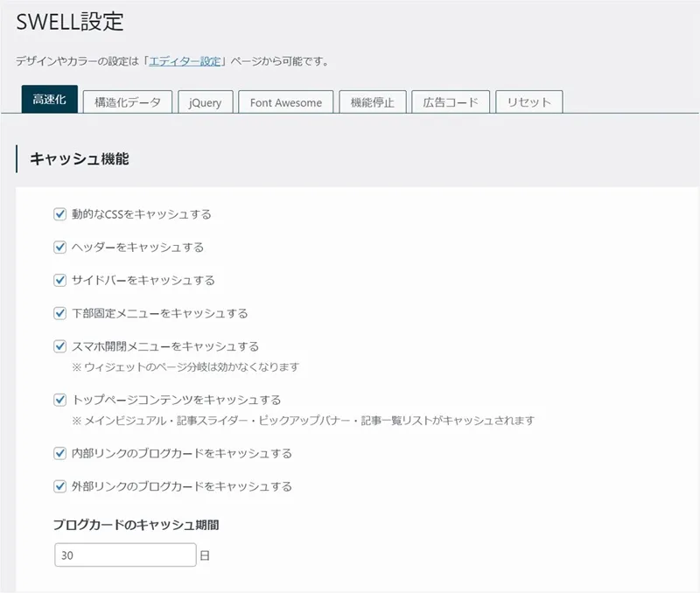This screenshot has width=700, height=593.
Task: Click the SWELL設定 page title
Action: pyautogui.click(x=70, y=22)
